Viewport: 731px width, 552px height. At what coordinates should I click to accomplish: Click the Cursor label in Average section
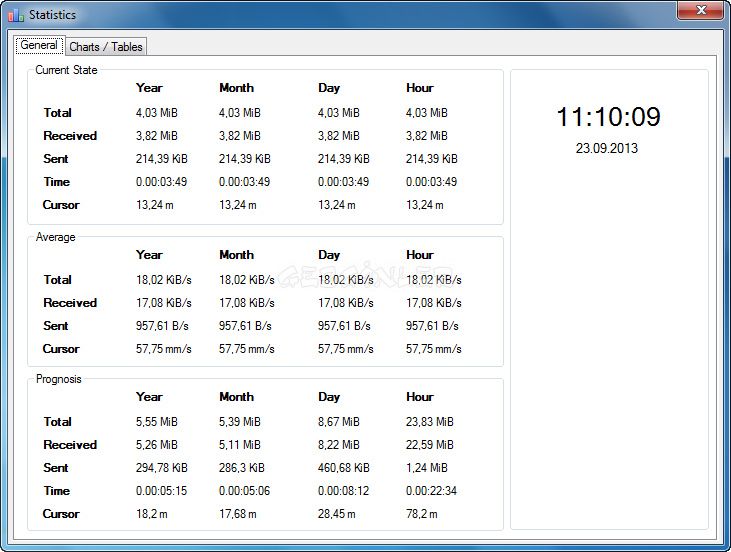[x=61, y=349]
